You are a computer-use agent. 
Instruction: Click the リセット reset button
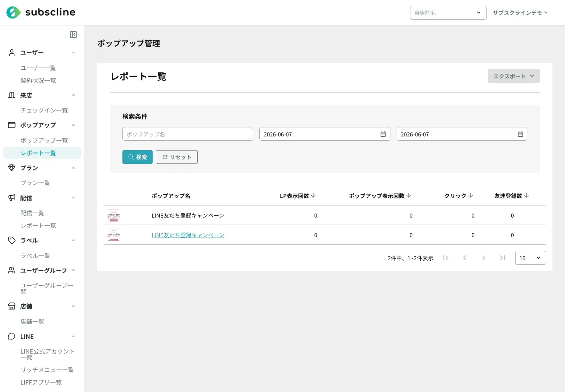pos(177,157)
